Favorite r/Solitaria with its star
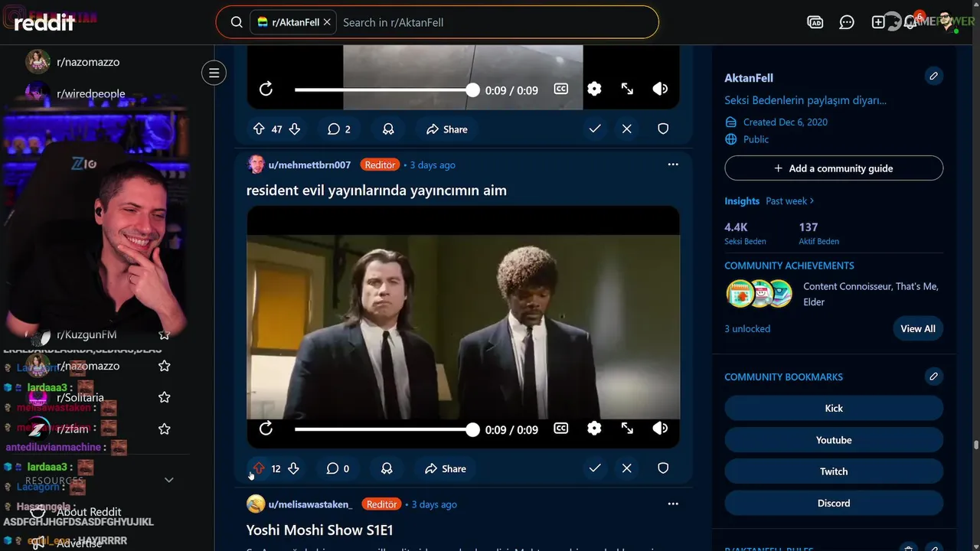 point(164,397)
